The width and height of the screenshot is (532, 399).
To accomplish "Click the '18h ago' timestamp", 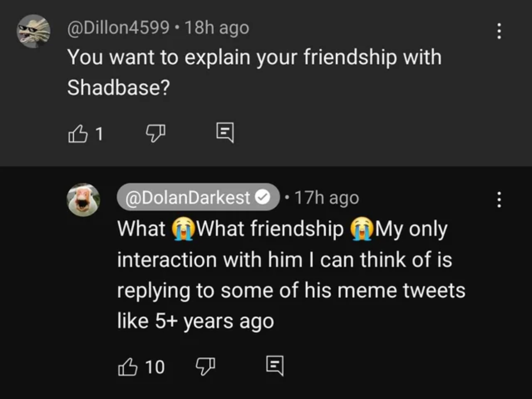I will [x=217, y=28].
